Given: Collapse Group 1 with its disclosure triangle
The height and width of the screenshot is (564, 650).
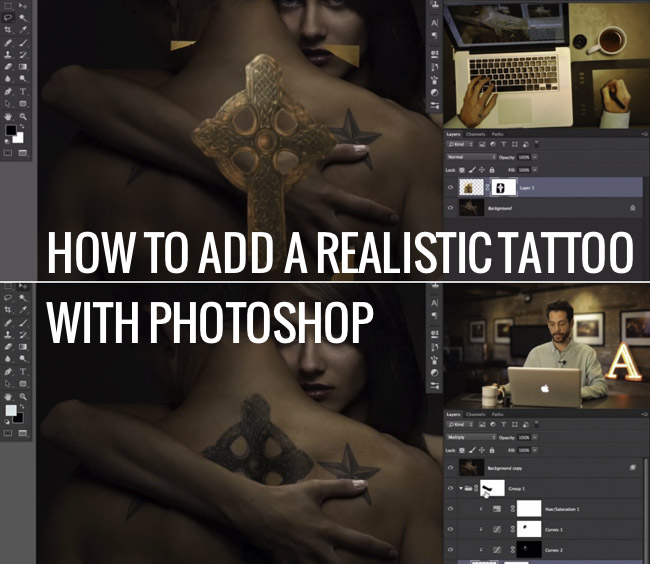Looking at the screenshot, I should pos(461,489).
